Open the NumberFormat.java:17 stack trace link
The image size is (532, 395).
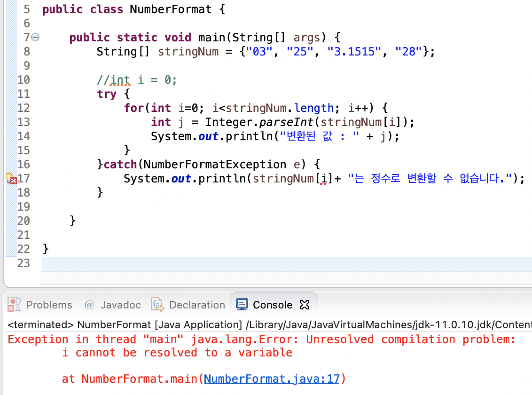(x=272, y=379)
